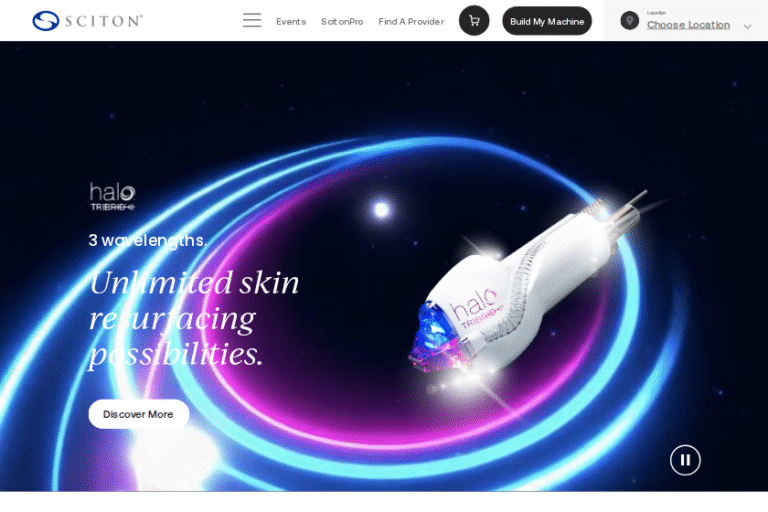This screenshot has height=512, width=768.
Task: Click the Sciton swirl logo icon
Action: click(46, 21)
